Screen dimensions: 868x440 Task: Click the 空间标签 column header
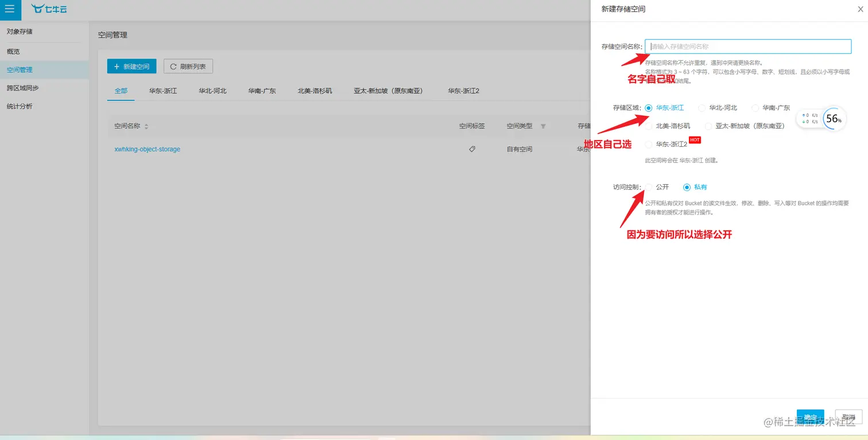coord(472,126)
